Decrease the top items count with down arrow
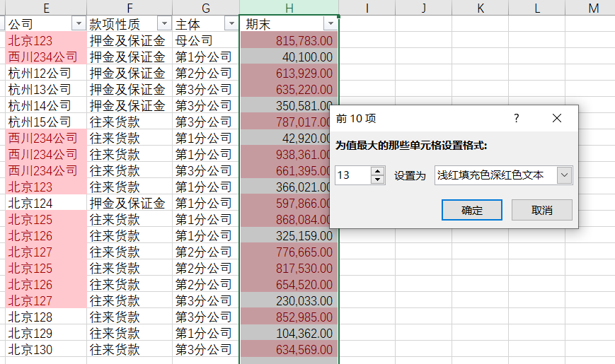615x364 pixels. coord(377,180)
